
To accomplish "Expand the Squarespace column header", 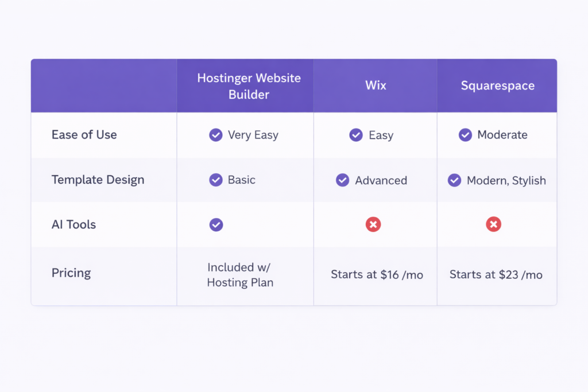I will 497,85.
